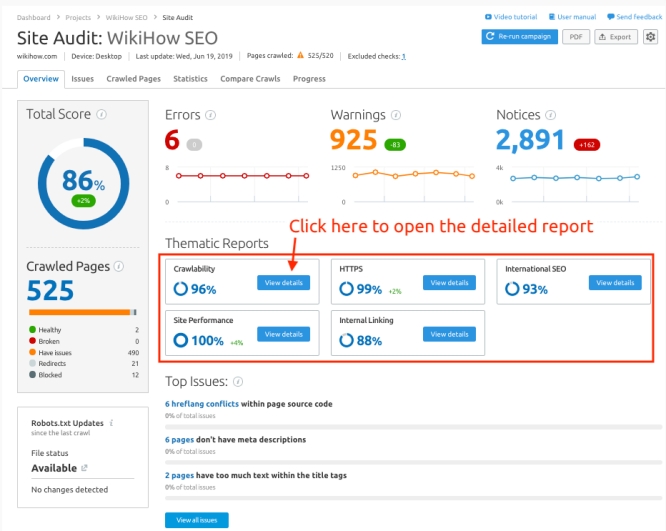
Task: Click info icon beside Robots.txt Updates
Action: [111, 424]
